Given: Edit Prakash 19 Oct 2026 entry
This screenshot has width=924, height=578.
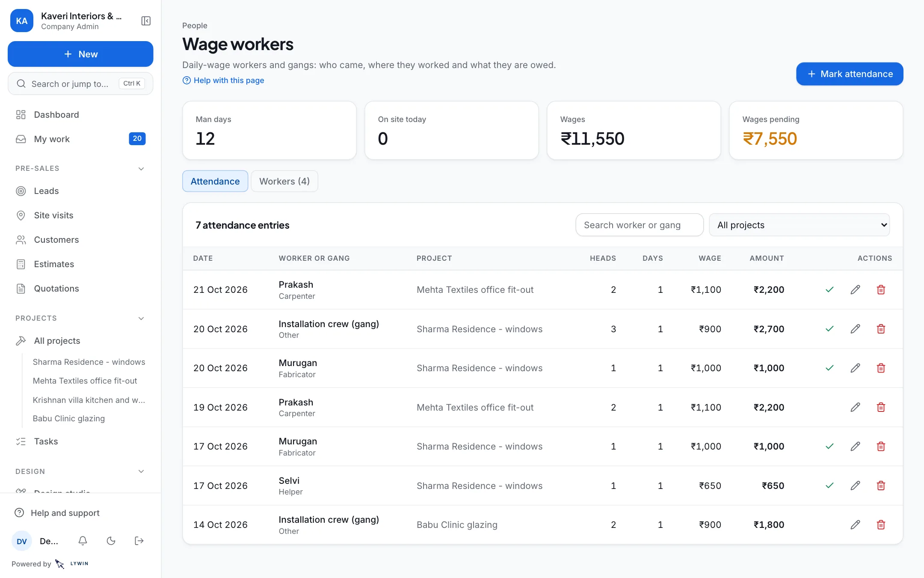Looking at the screenshot, I should click(x=855, y=407).
